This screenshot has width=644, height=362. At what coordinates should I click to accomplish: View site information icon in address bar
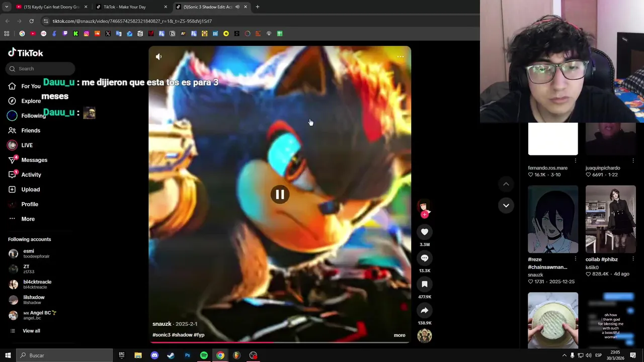(x=46, y=21)
